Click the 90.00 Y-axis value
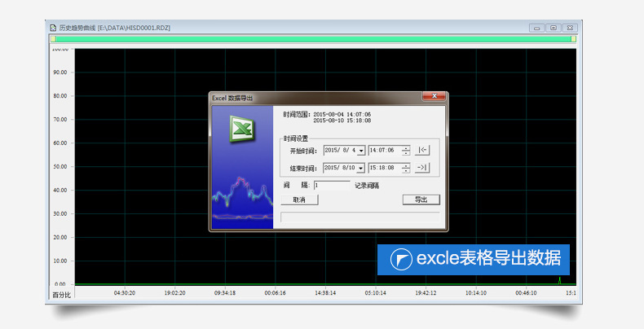This screenshot has width=644, height=329. 60,72
